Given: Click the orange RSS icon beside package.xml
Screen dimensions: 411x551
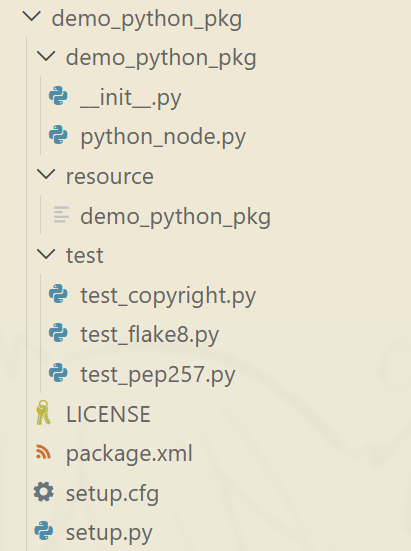Looking at the screenshot, I should click(x=43, y=452).
